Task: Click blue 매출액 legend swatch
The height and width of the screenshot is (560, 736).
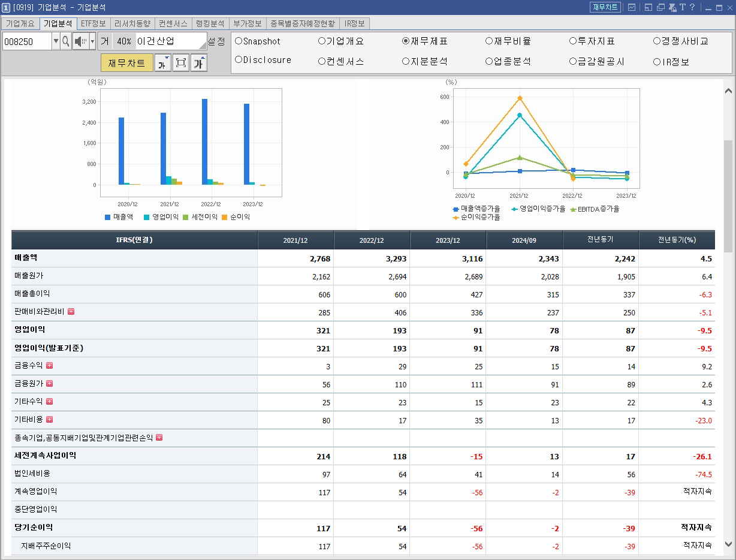Action: coord(107,217)
